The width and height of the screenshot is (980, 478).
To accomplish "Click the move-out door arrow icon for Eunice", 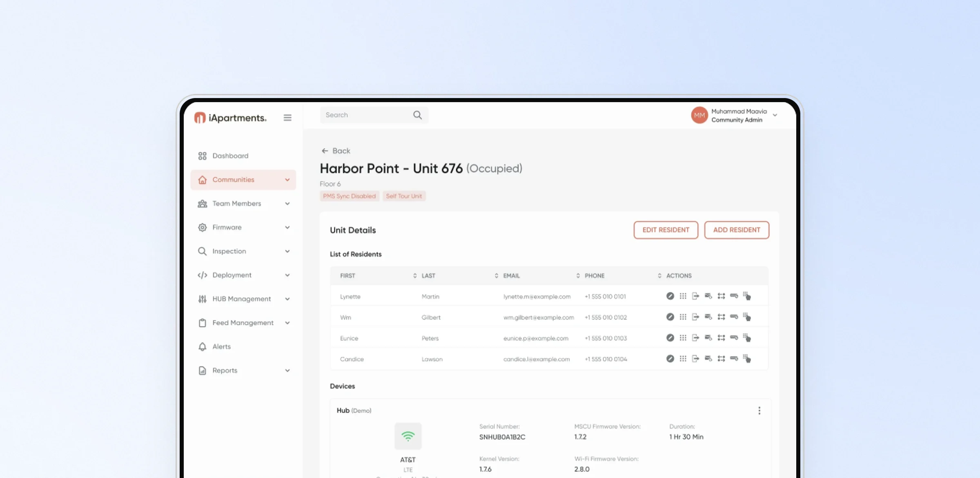I will tap(695, 338).
